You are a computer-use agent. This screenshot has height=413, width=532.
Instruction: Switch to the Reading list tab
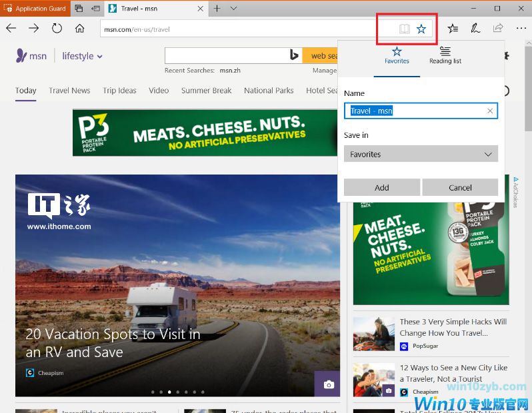445,55
